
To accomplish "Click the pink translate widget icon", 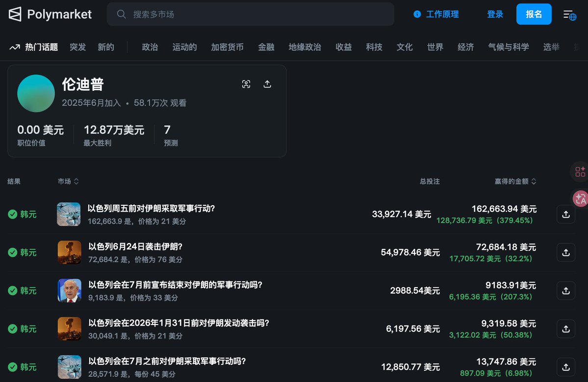I will pos(581,198).
